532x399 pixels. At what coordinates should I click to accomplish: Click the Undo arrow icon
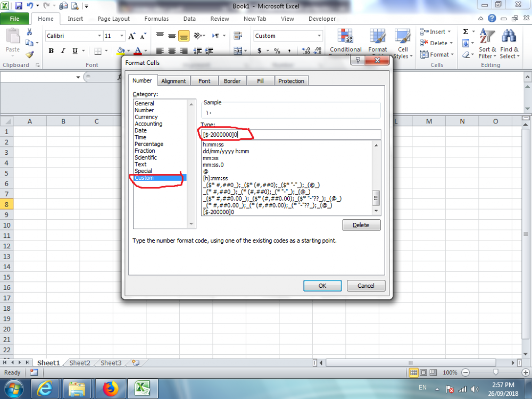point(30,6)
